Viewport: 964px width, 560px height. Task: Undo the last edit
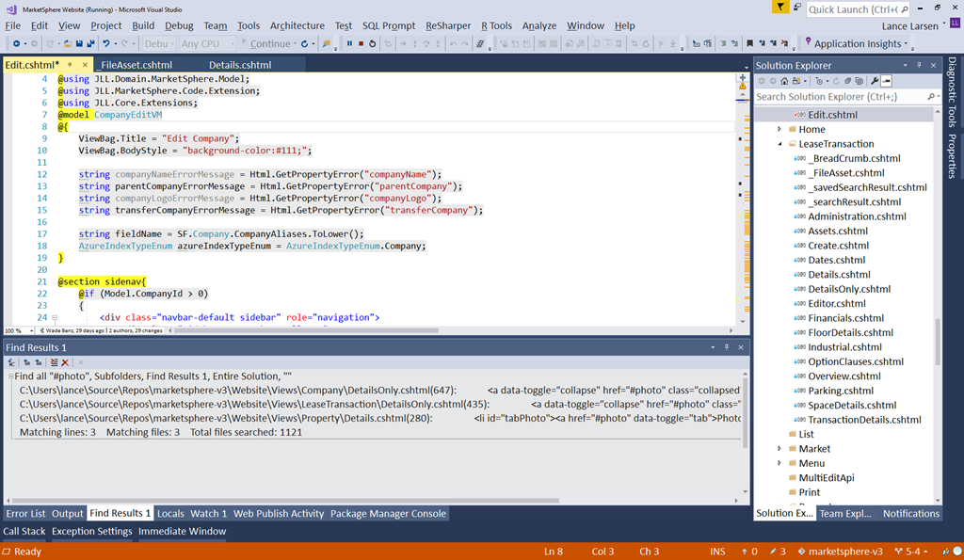pyautogui.click(x=106, y=43)
